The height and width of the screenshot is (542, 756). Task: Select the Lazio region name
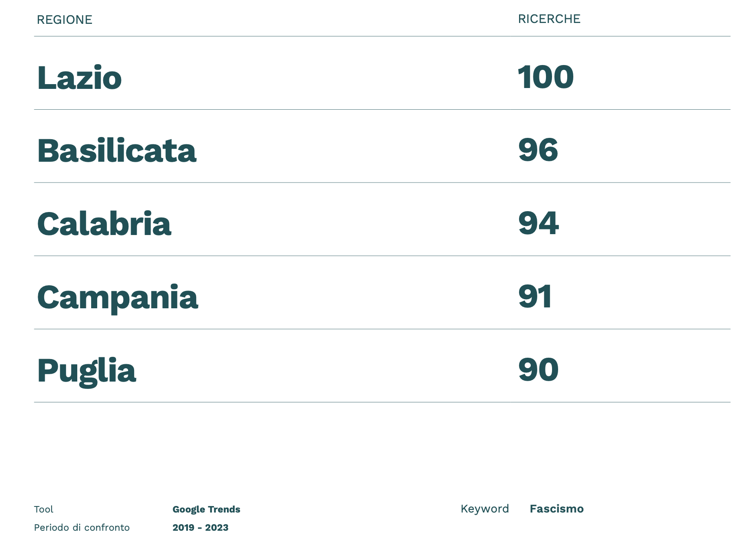[79, 78]
